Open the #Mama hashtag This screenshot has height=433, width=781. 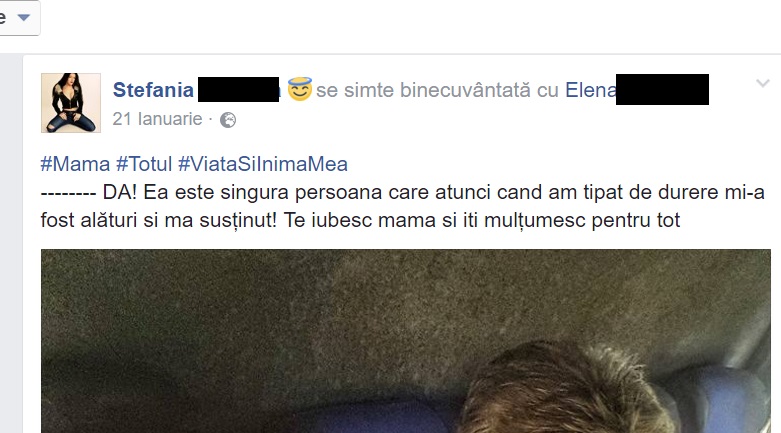[x=75, y=164]
